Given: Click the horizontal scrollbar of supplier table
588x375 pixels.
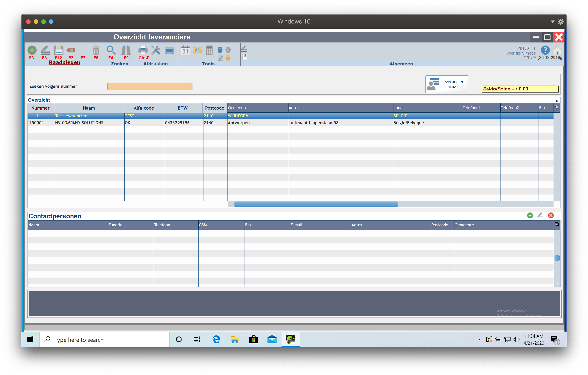Looking at the screenshot, I should coord(316,204).
